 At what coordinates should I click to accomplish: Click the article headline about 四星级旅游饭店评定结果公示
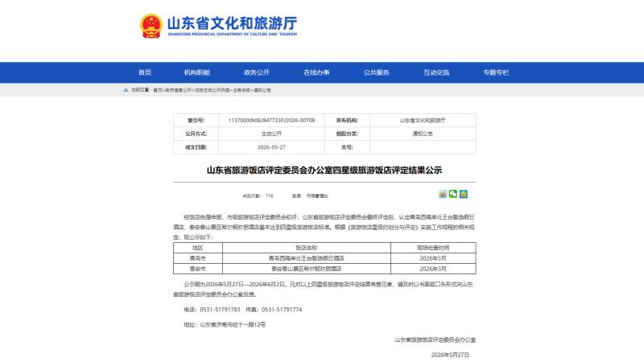[324, 170]
